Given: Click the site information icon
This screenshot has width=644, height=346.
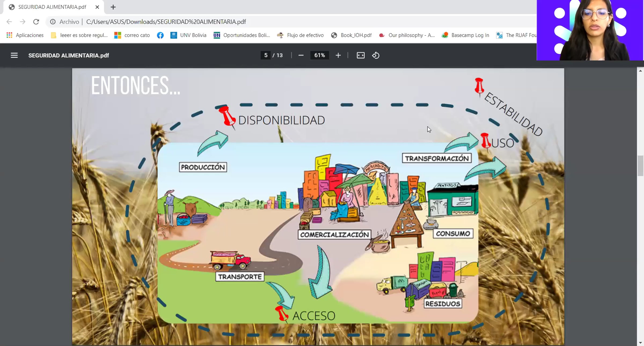Looking at the screenshot, I should pyautogui.click(x=53, y=22).
